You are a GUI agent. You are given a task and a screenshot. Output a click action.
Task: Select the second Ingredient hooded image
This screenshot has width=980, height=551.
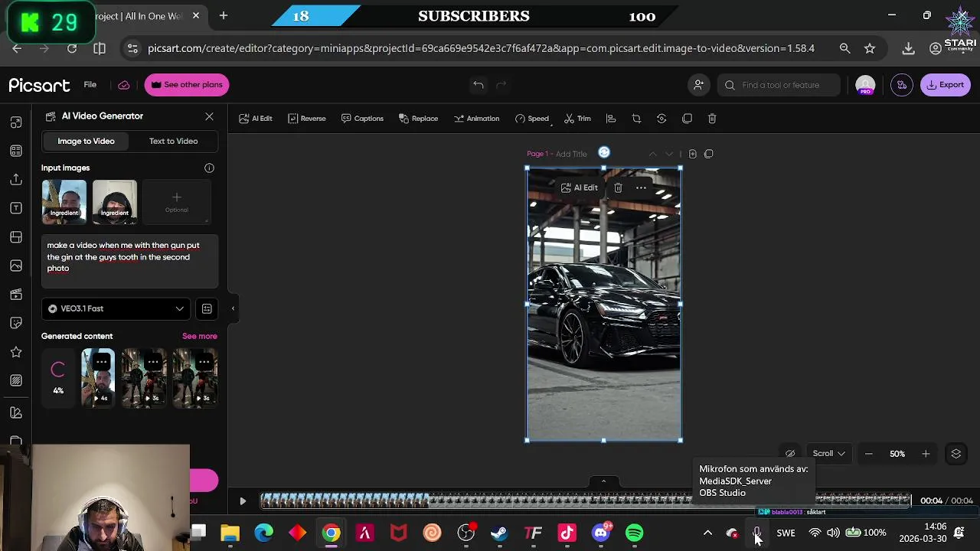click(x=115, y=202)
